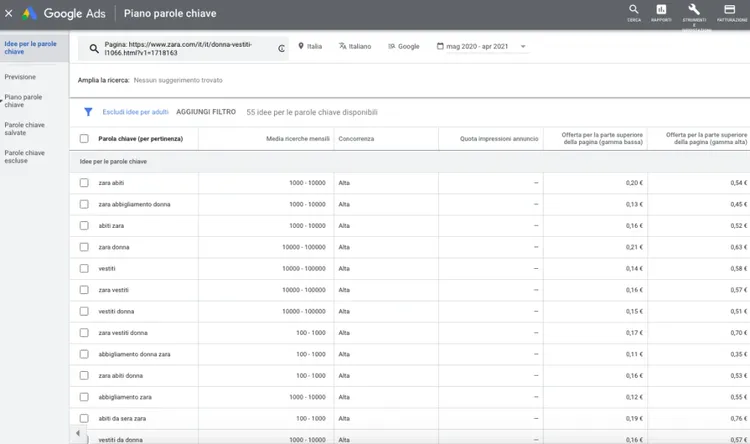
Task: Sort by Parola chiave (per pertinenza) header
Action: pyautogui.click(x=141, y=139)
